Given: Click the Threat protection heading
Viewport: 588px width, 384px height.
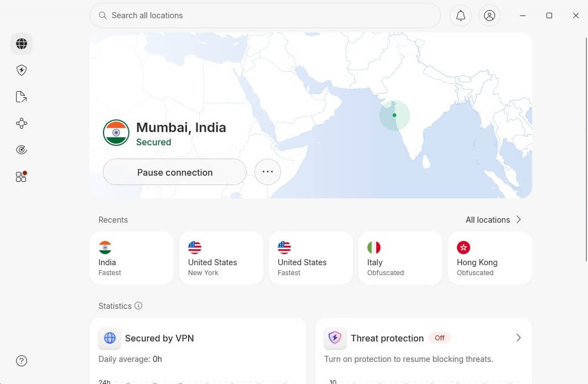Looking at the screenshot, I should click(x=387, y=338).
